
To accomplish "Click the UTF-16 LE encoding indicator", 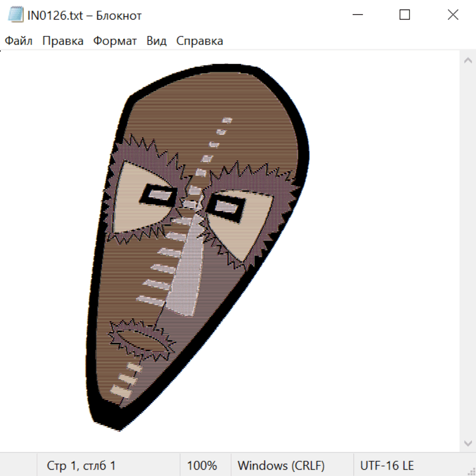I will pos(387,465).
